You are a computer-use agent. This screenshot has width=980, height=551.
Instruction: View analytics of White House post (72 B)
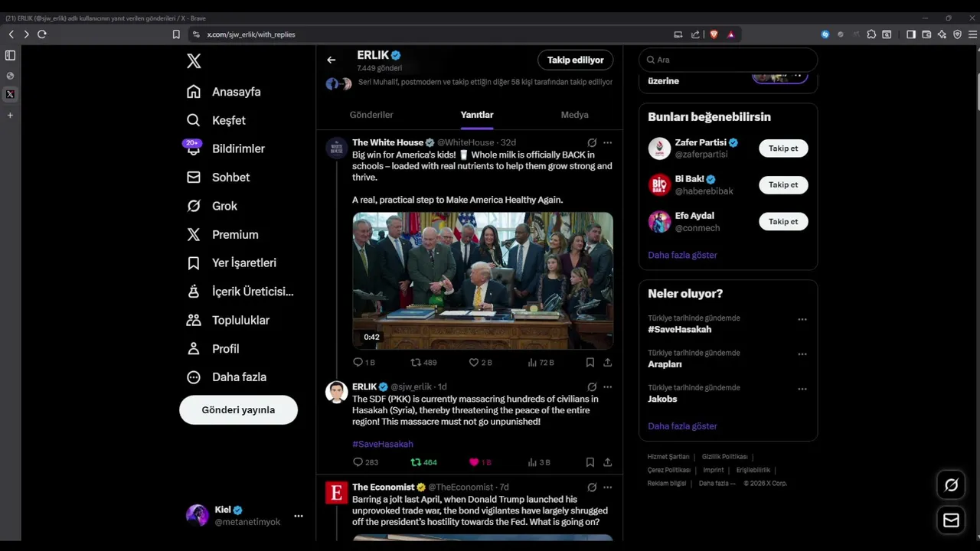tap(541, 362)
